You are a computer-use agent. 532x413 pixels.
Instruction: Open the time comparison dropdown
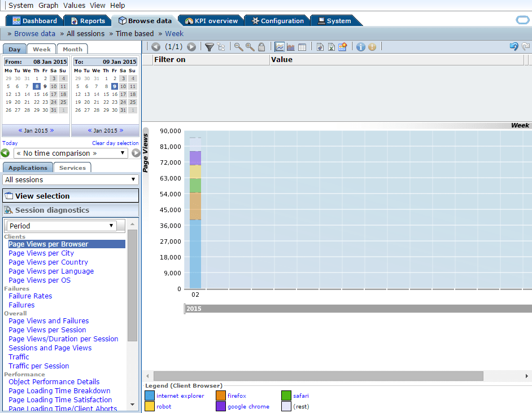tap(70, 153)
